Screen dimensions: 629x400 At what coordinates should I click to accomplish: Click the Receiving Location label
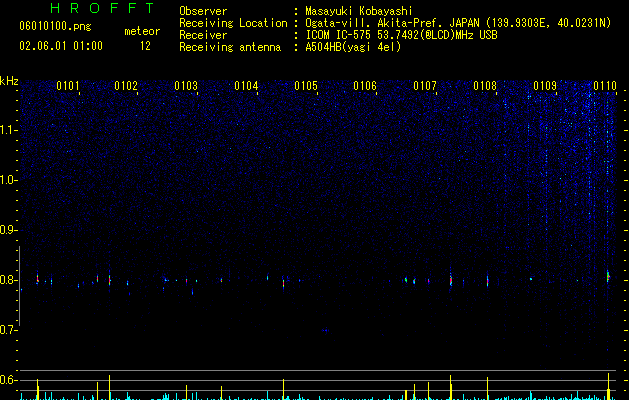pos(233,23)
